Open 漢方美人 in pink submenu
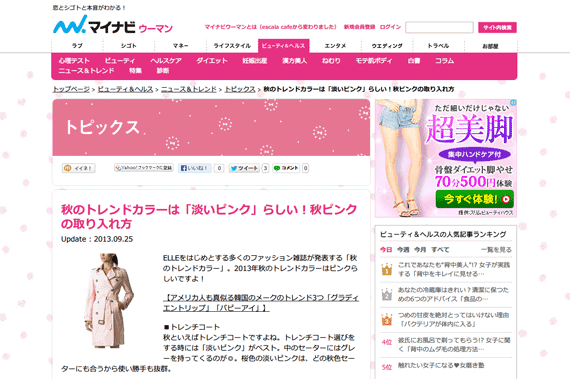Viewport: 570px width, 379px height. tap(294, 61)
